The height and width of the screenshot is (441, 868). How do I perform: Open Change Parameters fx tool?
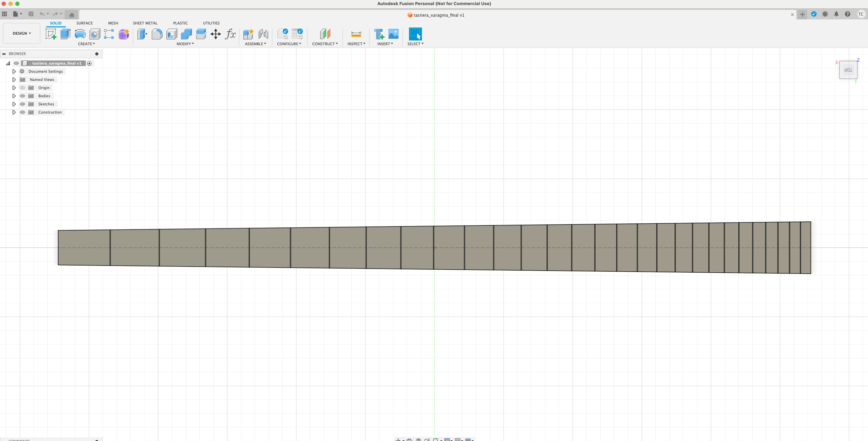230,34
